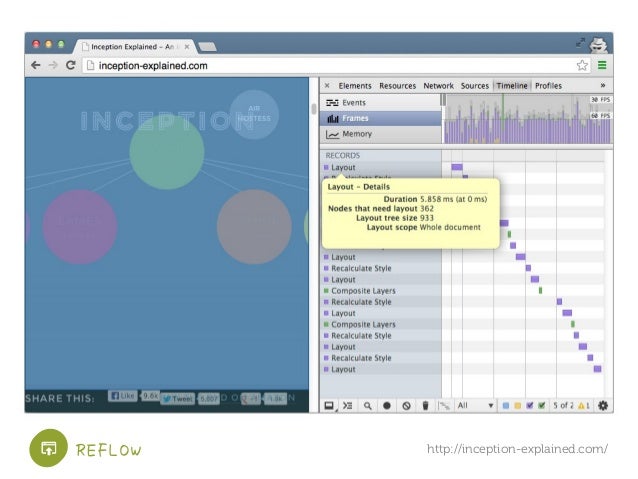638x479 pixels.
Task: Click the webpage vertical scrollbar thumb
Action: pos(314,109)
